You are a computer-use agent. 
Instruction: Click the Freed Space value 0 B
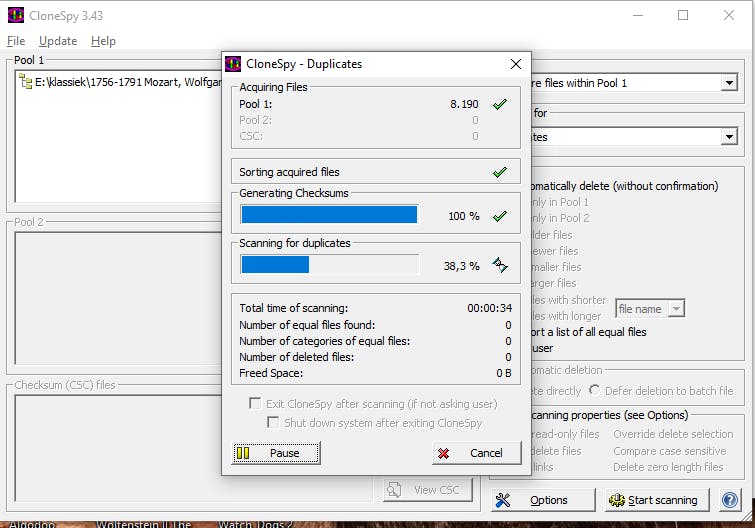[504, 373]
